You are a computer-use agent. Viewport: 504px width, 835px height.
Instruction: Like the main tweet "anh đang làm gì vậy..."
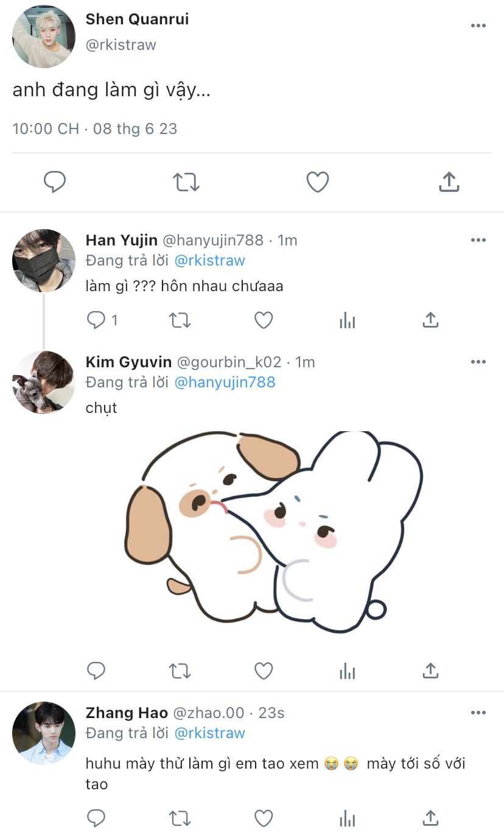[x=317, y=181]
